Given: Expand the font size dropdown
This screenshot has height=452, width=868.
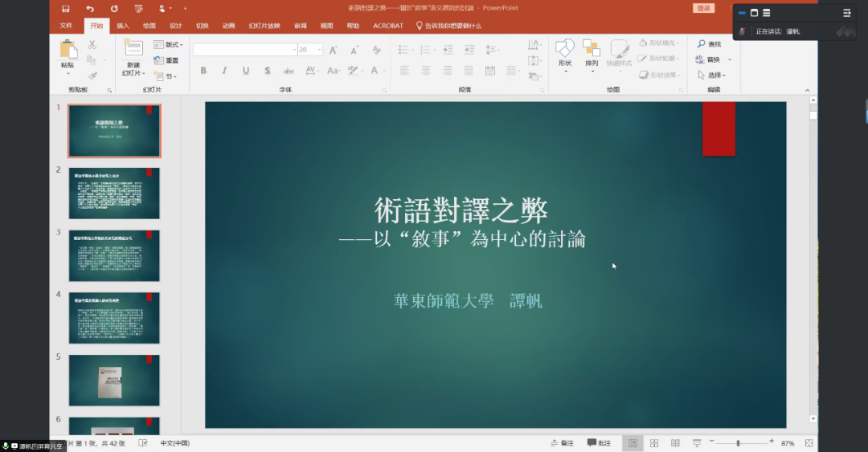Looking at the screenshot, I should (x=319, y=50).
